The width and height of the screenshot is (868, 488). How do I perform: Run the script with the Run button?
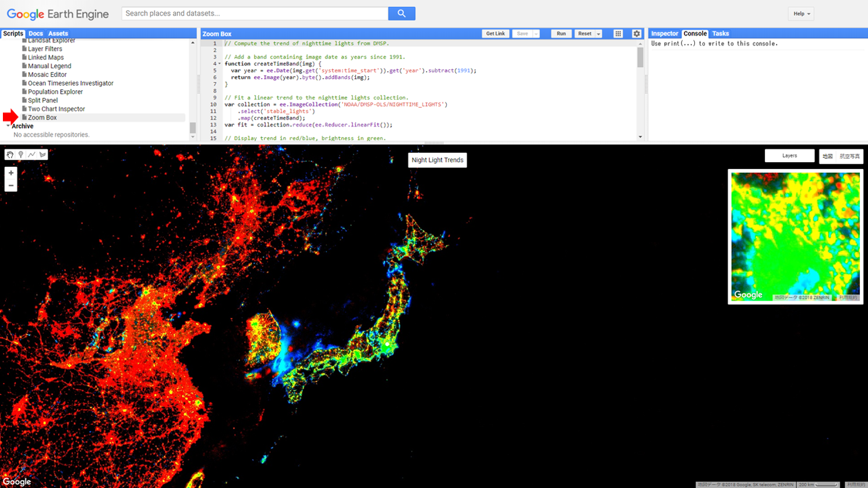click(x=561, y=34)
